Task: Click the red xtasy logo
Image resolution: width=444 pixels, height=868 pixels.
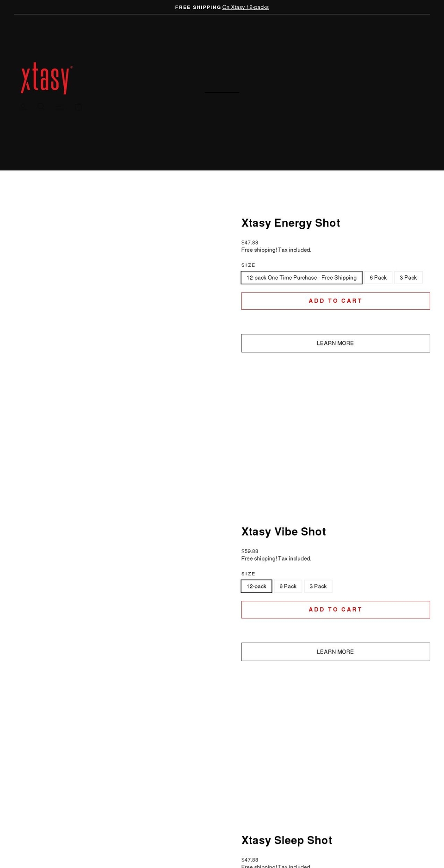Action: pos(46,78)
